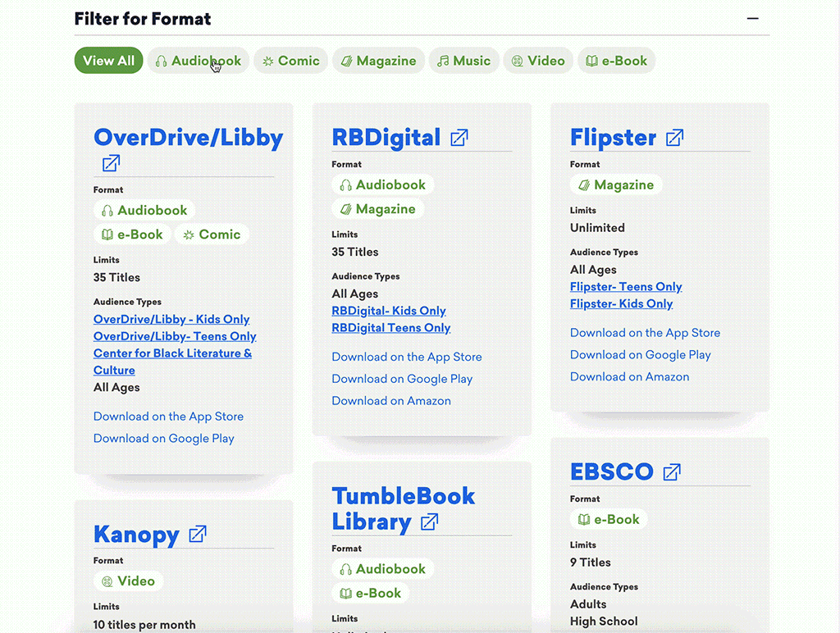Viewport: 840px width, 633px height.
Task: Click the RBDigital external link icon
Action: click(x=459, y=138)
